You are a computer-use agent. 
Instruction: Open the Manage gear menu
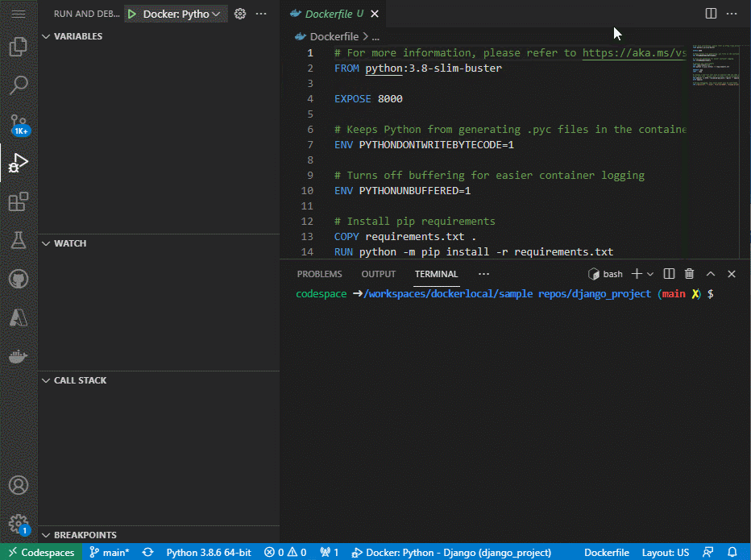[x=19, y=524]
